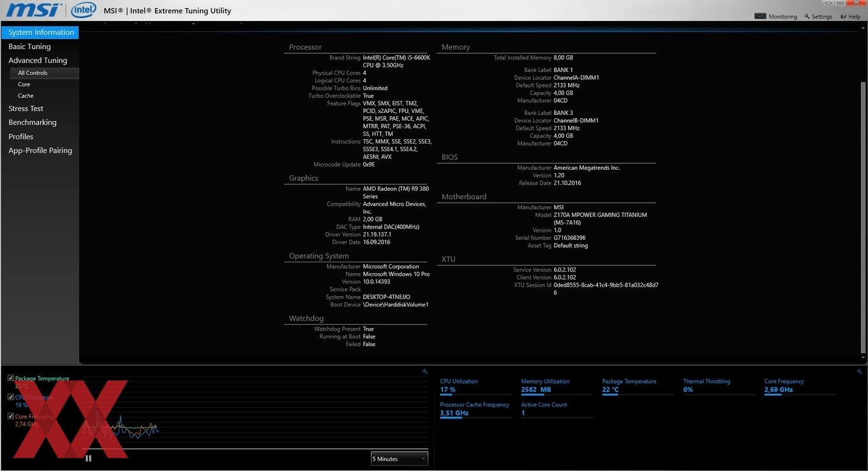Screen dimensions: 868x471
Task: Click ChannelB-DIMM1 device locator
Action: click(576, 121)
